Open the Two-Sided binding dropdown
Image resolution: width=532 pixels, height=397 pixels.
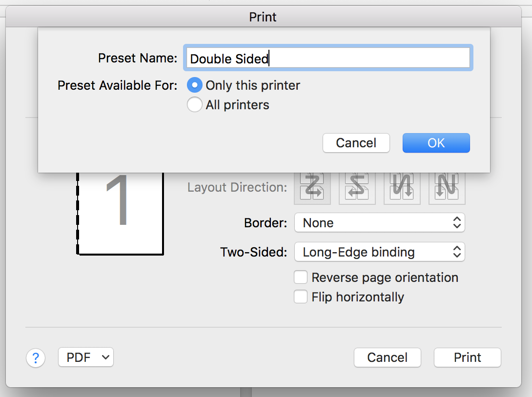point(379,252)
